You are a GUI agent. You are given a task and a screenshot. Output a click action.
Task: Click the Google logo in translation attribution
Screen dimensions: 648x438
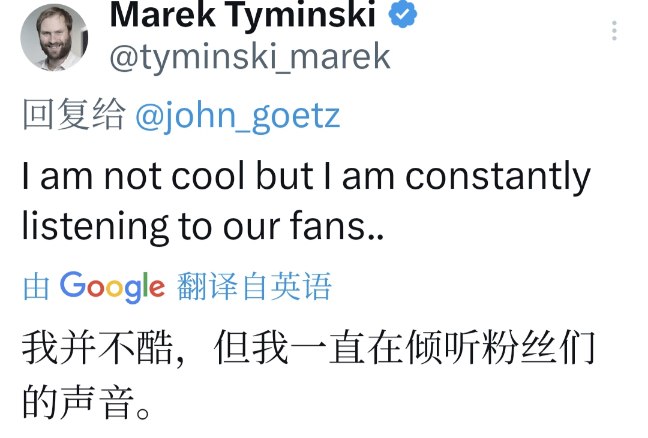pyautogui.click(x=112, y=288)
